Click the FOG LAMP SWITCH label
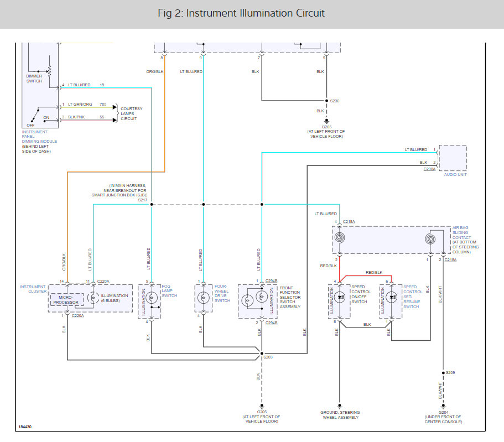 (169, 291)
